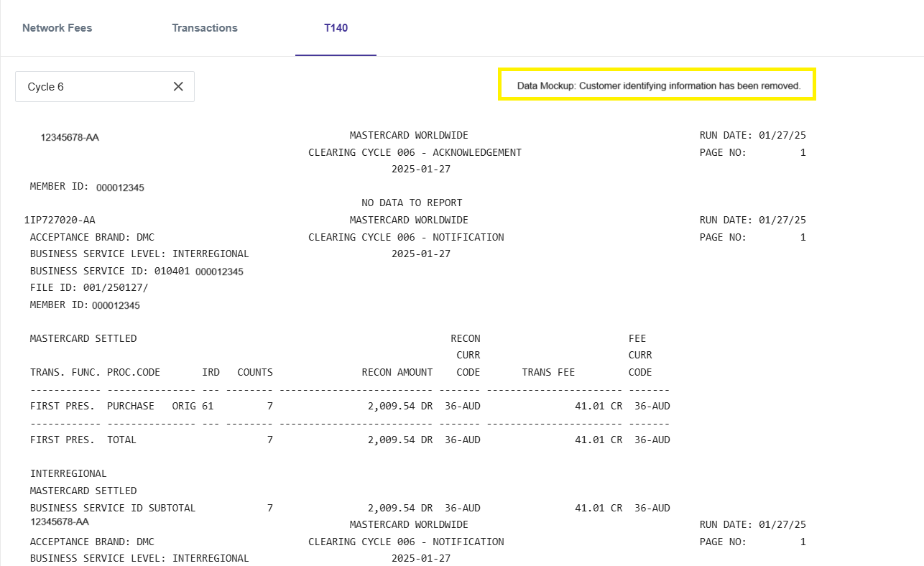Click the 'CLEARING CYCLE 006 - ACKNOWLEDGEMENT' heading
924x566 pixels.
click(415, 152)
